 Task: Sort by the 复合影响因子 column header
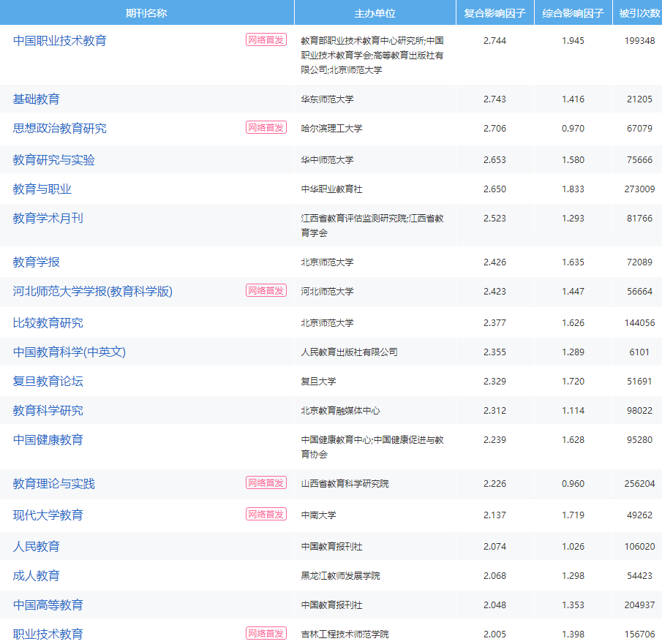494,12
